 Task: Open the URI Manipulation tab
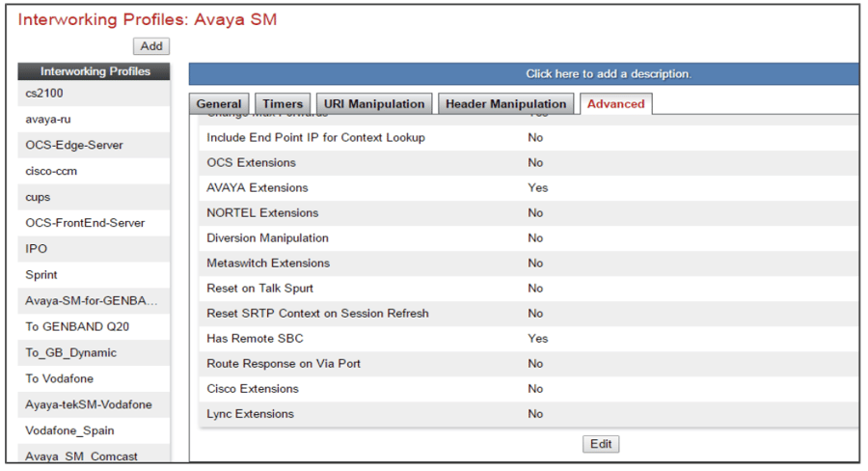[x=374, y=103]
